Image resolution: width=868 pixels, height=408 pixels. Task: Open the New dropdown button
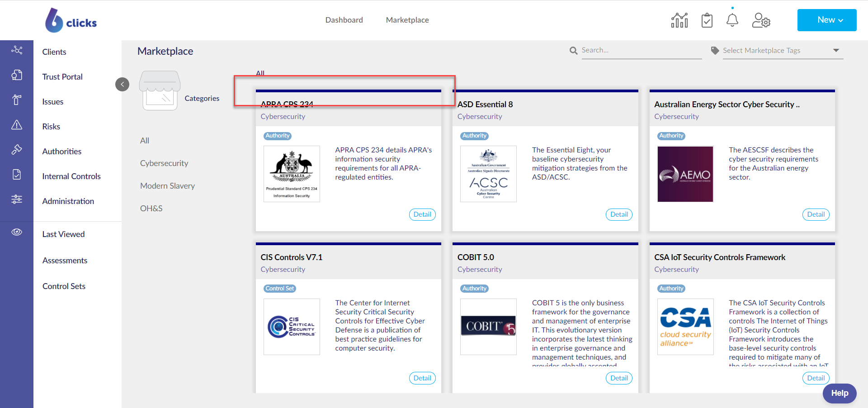pos(827,20)
